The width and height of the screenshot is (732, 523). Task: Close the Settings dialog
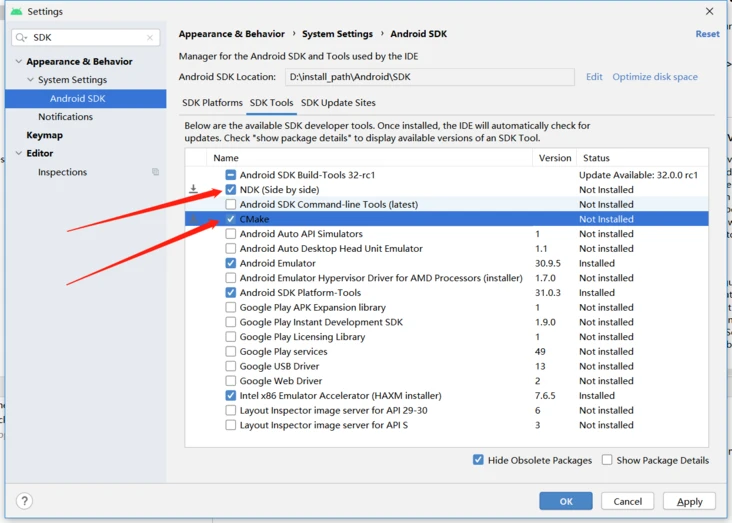(x=710, y=12)
